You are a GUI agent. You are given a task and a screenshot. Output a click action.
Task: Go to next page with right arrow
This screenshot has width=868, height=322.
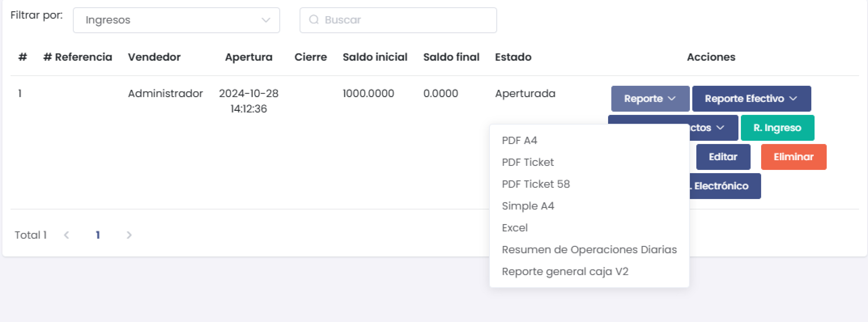point(129,235)
